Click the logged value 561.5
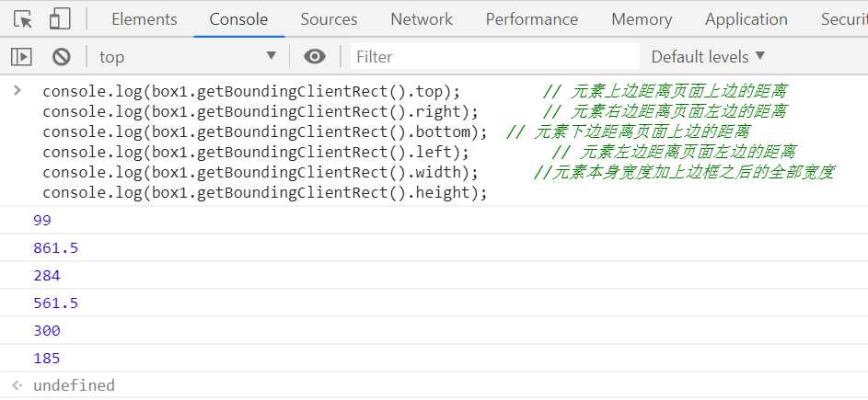Image resolution: width=868 pixels, height=400 pixels. (x=55, y=303)
